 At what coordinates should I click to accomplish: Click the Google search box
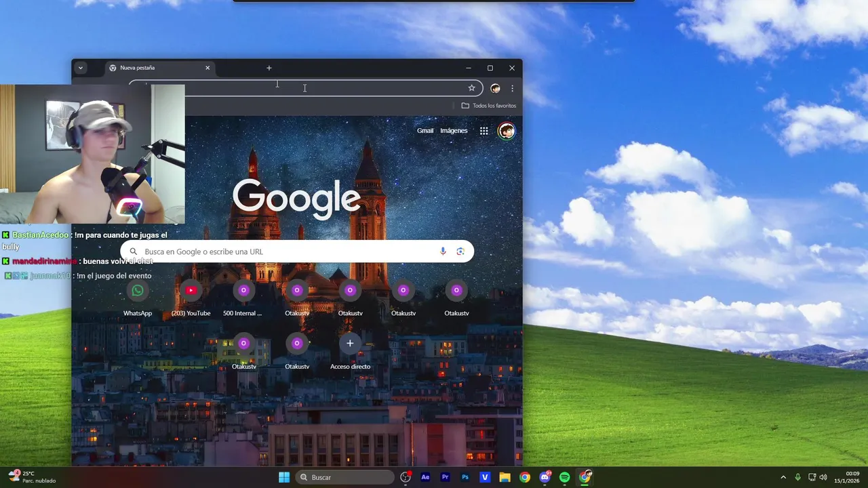click(x=297, y=251)
